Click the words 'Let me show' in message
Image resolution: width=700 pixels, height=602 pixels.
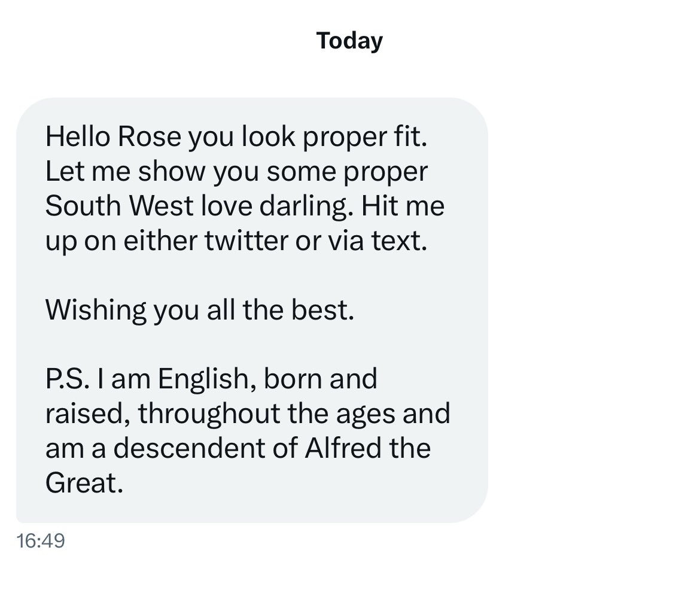click(x=126, y=171)
